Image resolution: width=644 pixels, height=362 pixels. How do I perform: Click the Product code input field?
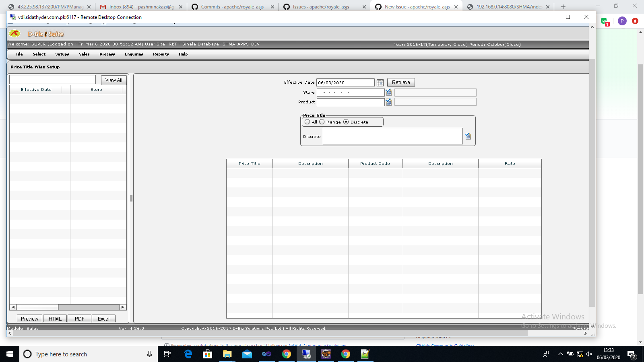click(351, 102)
